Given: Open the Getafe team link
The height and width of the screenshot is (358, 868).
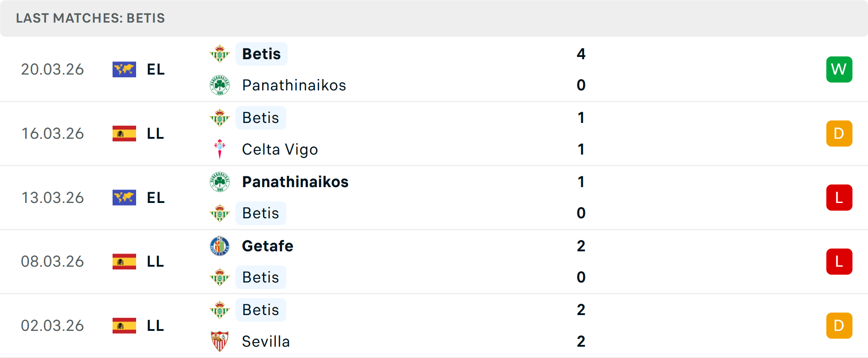Looking at the screenshot, I should tap(268, 246).
